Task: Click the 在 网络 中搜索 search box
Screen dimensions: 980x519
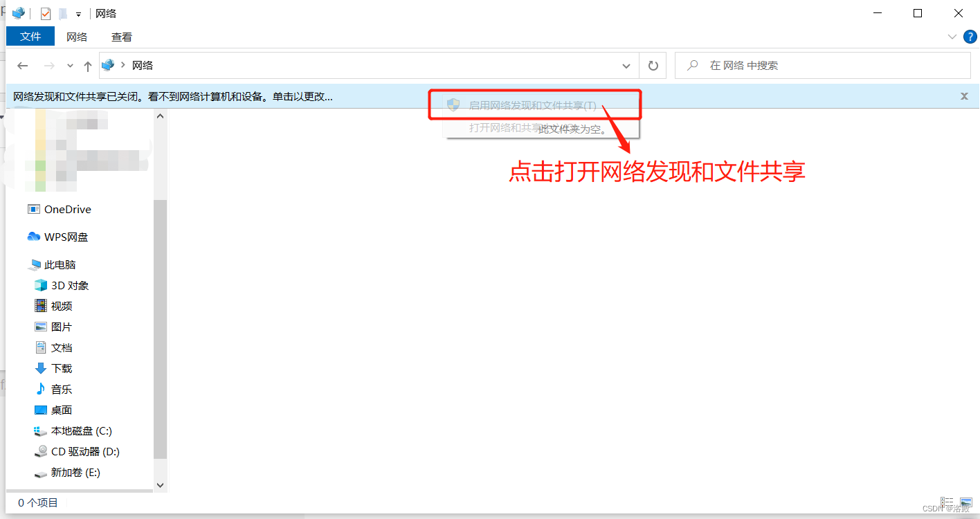Action: point(823,65)
